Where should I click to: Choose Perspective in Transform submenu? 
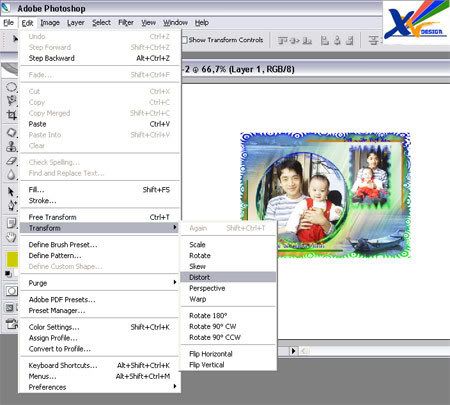pos(228,288)
